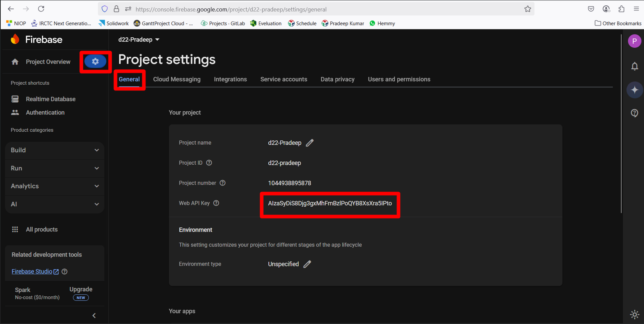Open the Data privacy tab

pos(338,79)
